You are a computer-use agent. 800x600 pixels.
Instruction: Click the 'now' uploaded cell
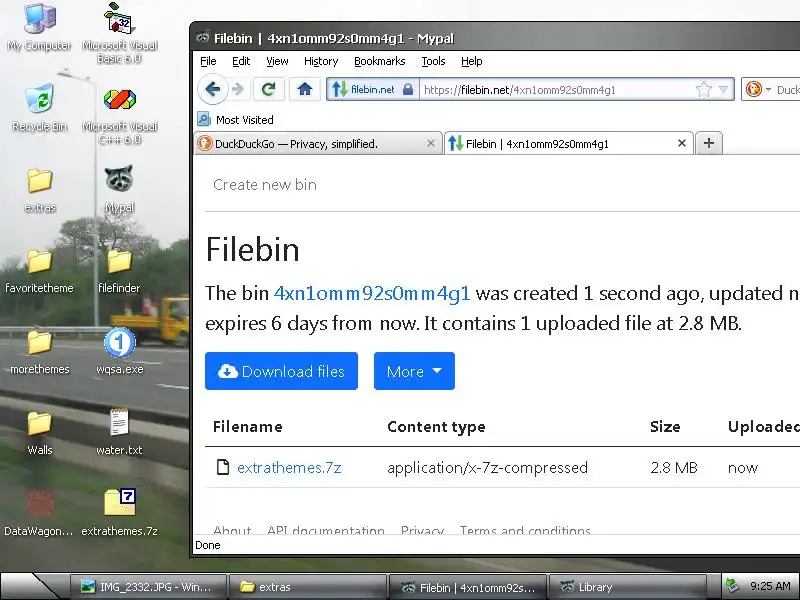(743, 468)
